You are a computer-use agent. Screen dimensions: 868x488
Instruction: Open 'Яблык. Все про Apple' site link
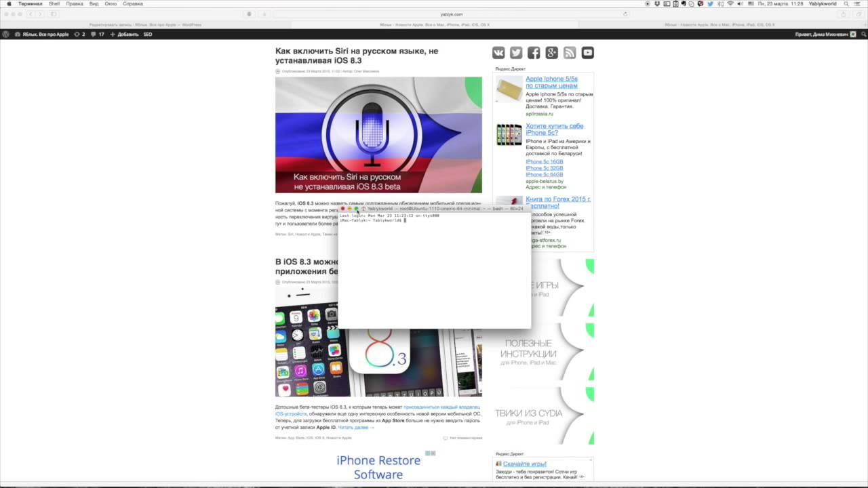pyautogui.click(x=41, y=34)
